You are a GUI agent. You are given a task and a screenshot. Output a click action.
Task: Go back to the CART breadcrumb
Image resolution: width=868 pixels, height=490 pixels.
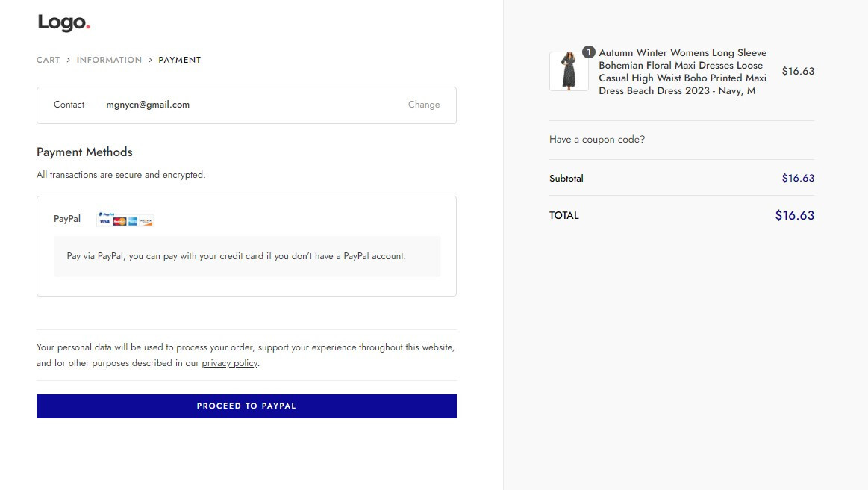[49, 60]
